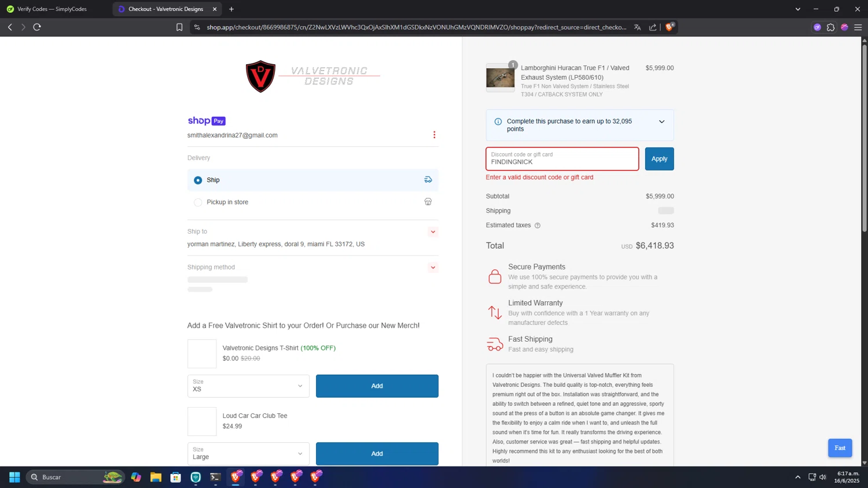Click the $6,418.93 total amount
Image resolution: width=868 pixels, height=488 pixels.
click(654, 246)
